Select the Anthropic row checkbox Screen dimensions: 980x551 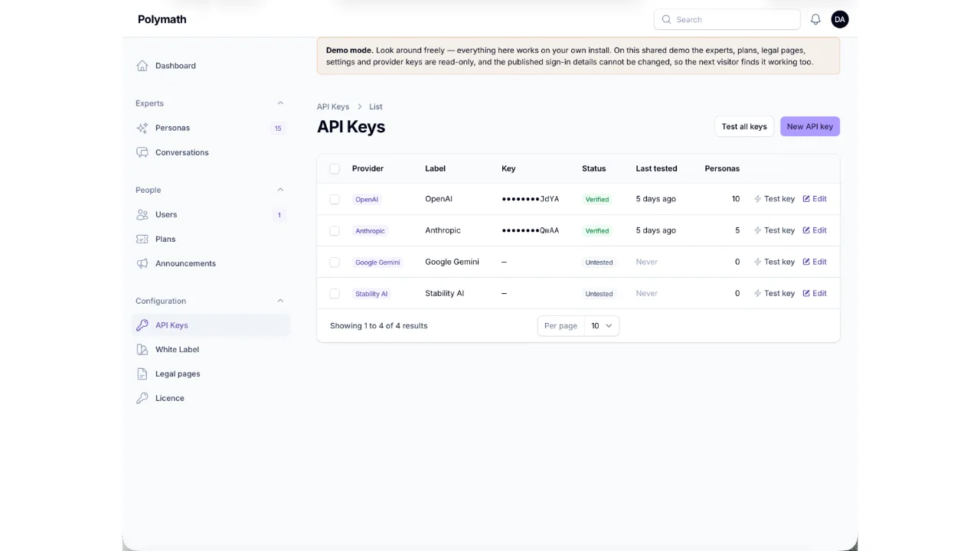click(335, 230)
